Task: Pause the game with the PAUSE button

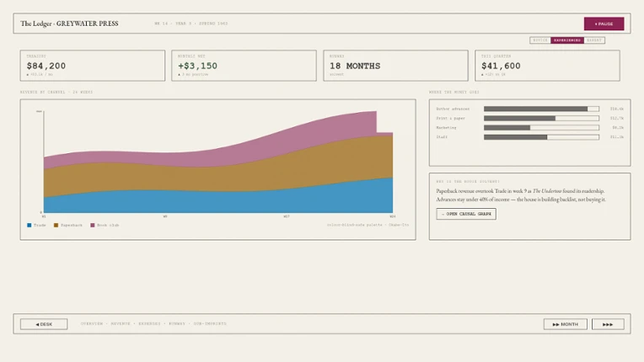Action: click(604, 24)
